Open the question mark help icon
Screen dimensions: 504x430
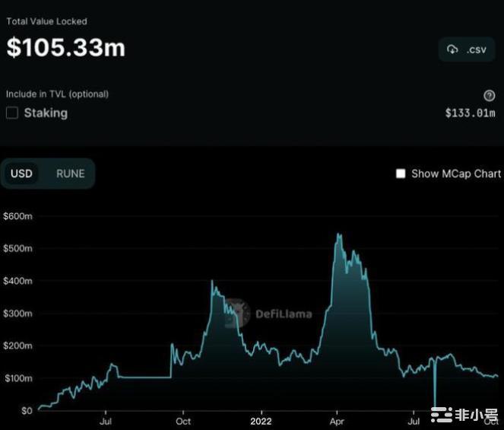pos(490,95)
